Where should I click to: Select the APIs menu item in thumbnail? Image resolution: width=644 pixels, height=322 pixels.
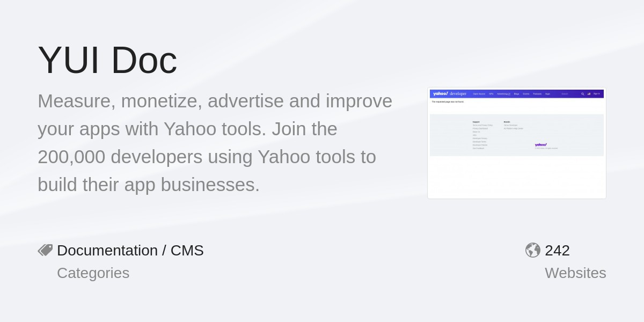tap(491, 94)
